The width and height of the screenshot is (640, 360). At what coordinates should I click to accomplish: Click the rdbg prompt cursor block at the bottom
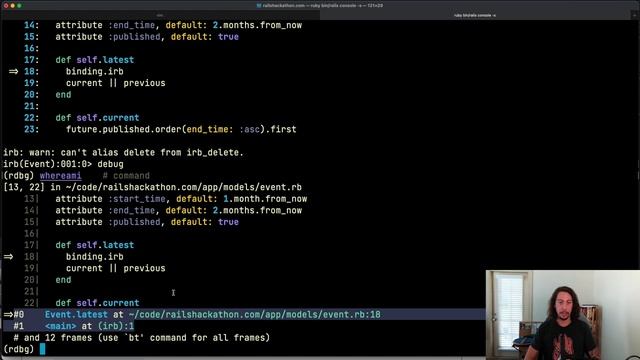pos(42,349)
